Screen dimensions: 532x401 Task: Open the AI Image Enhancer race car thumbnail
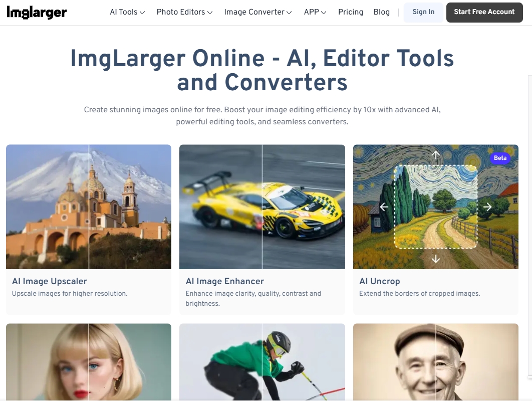pyautogui.click(x=262, y=207)
